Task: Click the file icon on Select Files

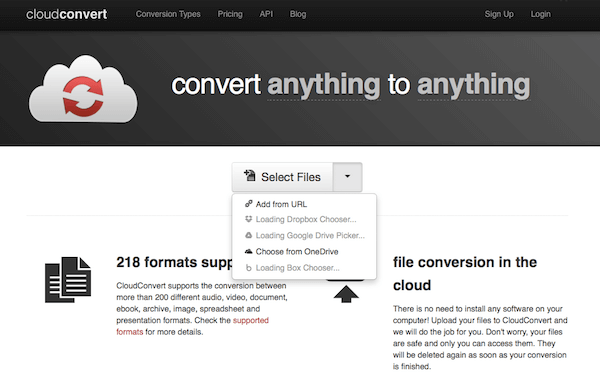Action: 250,176
